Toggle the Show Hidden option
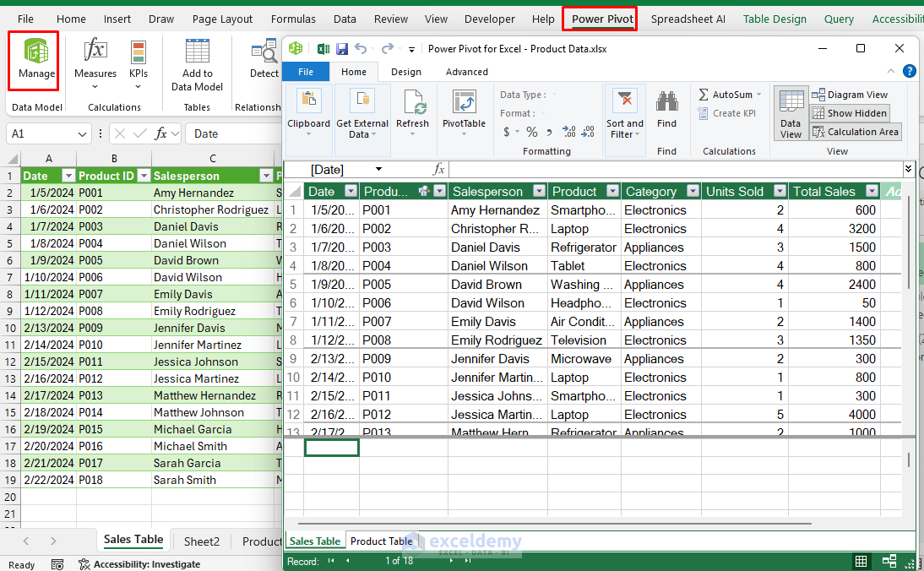The width and height of the screenshot is (924, 571). click(x=849, y=113)
